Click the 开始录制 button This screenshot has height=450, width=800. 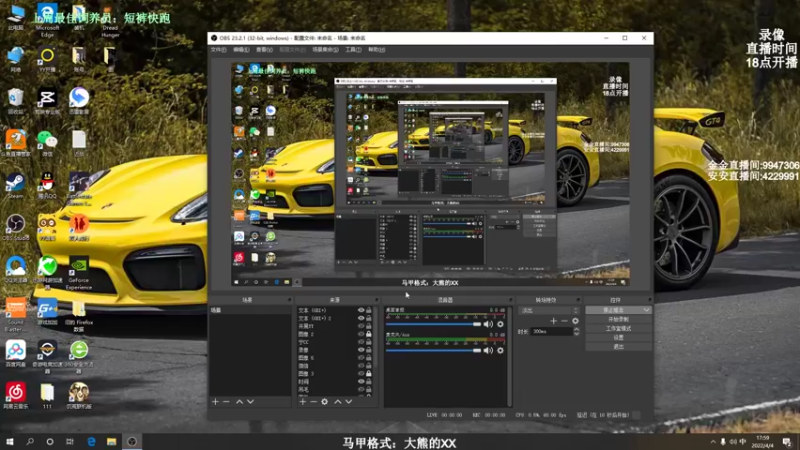[x=618, y=319]
